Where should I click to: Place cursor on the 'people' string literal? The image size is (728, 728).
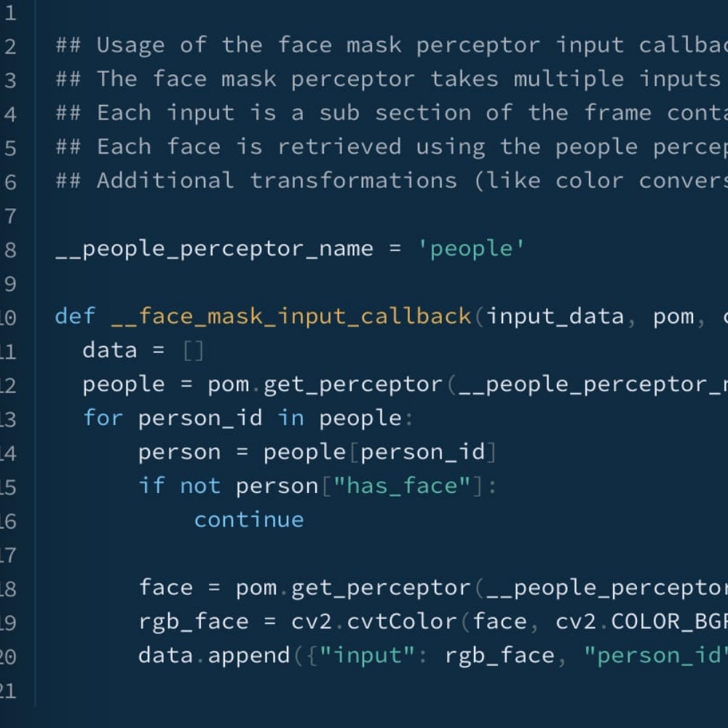[471, 249]
